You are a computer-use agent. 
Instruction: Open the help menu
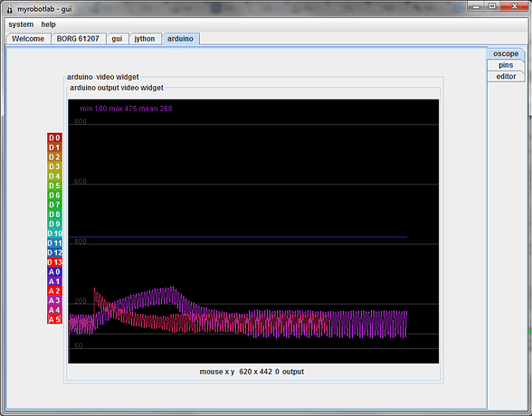point(49,24)
